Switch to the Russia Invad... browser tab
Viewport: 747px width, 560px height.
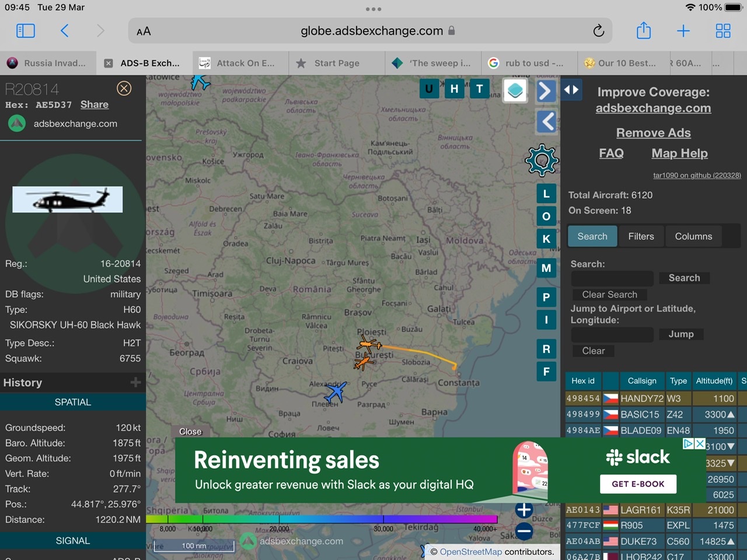tap(48, 63)
